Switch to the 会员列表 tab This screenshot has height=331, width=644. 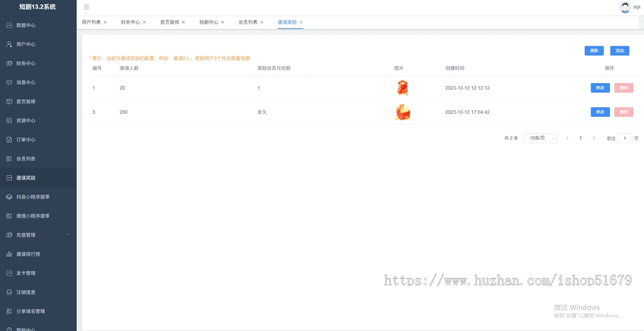point(248,22)
